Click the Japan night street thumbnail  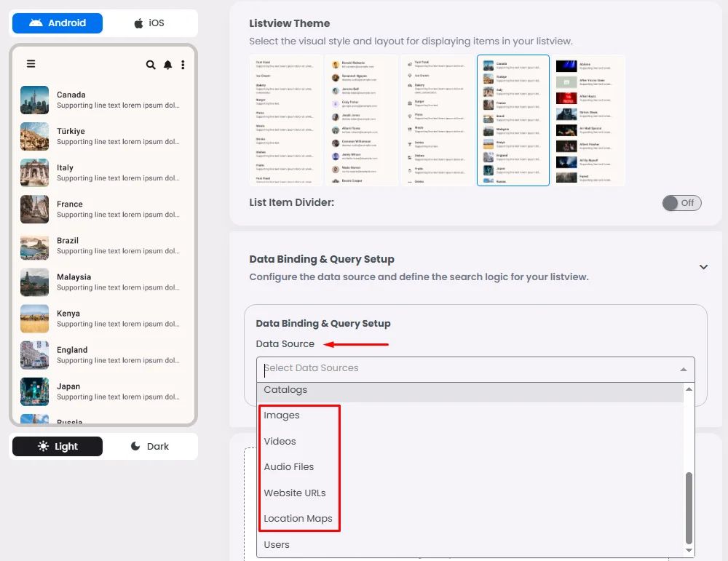(34, 391)
